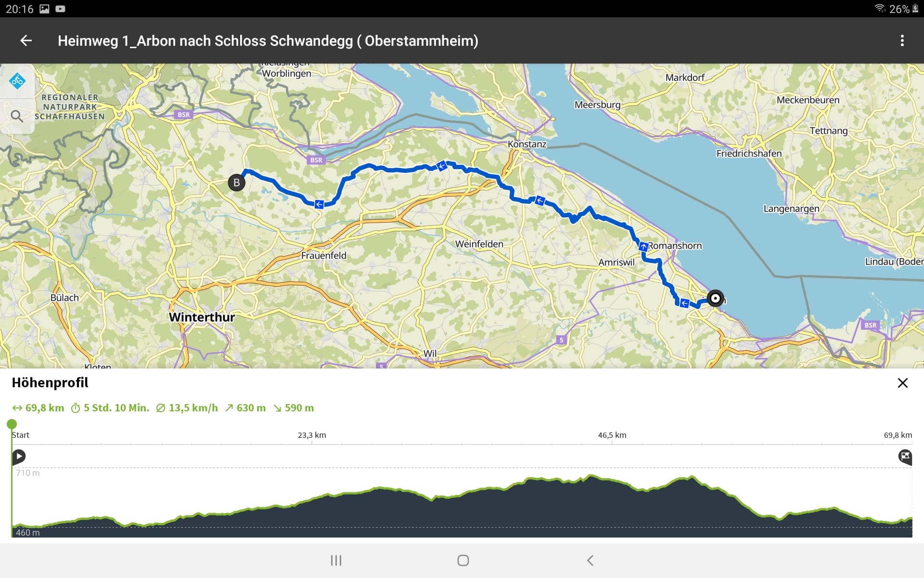
Task: Tap the start play flag on the elevation profile
Action: tap(19, 456)
